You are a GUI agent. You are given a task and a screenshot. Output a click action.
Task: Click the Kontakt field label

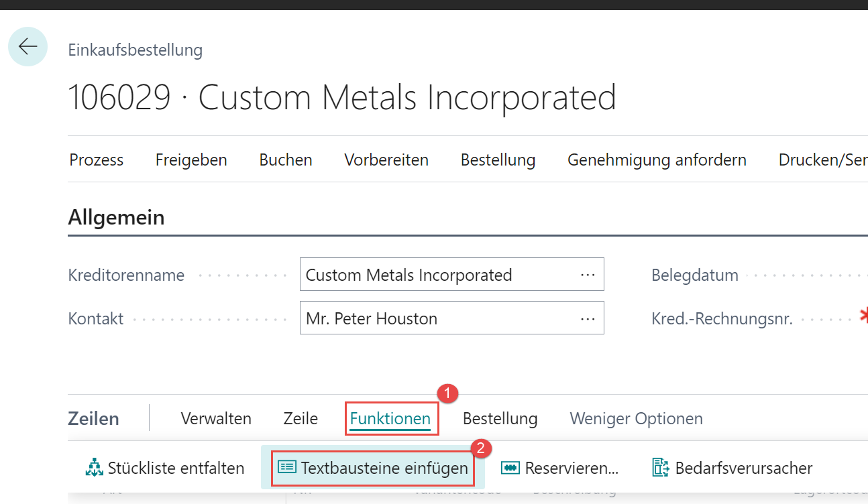coord(96,319)
